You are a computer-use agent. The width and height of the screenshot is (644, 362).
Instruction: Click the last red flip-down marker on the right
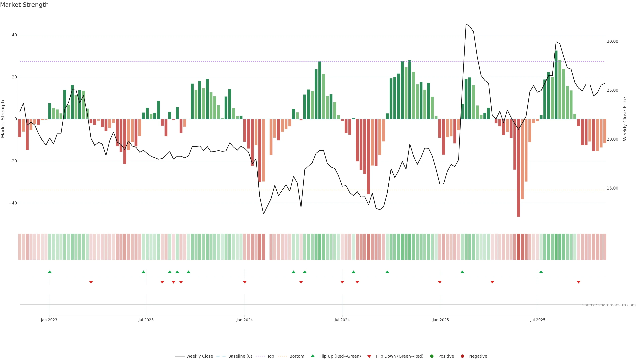click(x=578, y=282)
